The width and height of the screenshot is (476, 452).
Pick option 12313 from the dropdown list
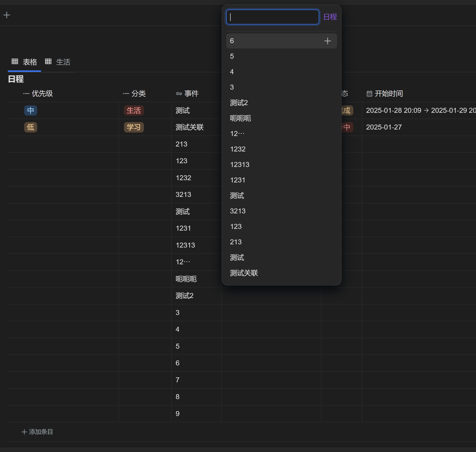coord(240,165)
